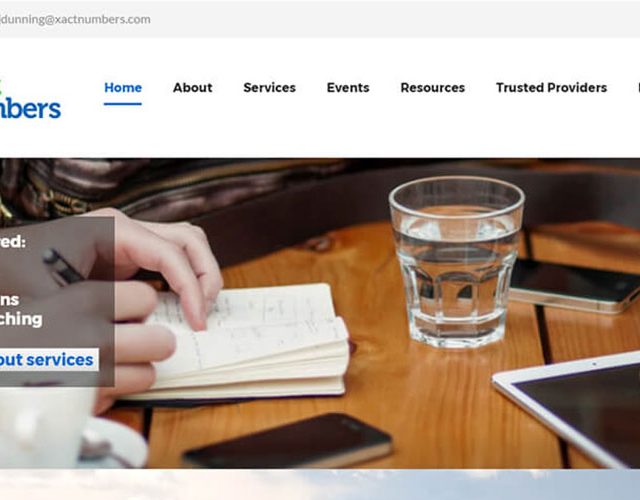
Task: Click the white tablet in the banner photo
Action: click(x=567, y=408)
